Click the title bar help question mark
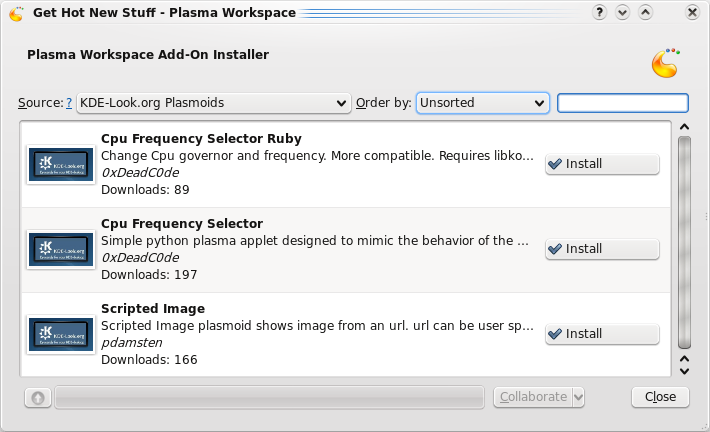 click(600, 13)
